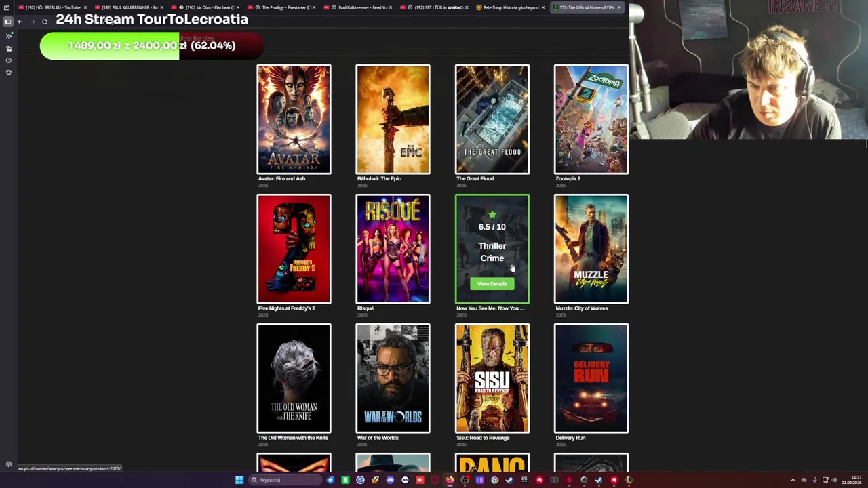The height and width of the screenshot is (488, 868).
Task: Reload the page with the refresh icon
Action: point(45,22)
